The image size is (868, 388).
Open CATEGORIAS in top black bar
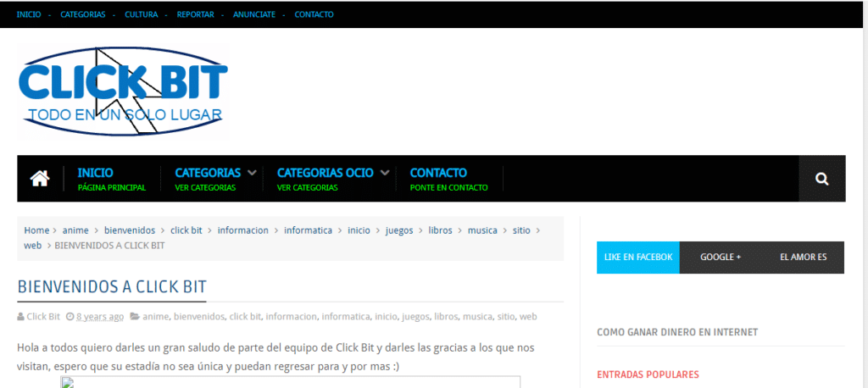(83, 14)
